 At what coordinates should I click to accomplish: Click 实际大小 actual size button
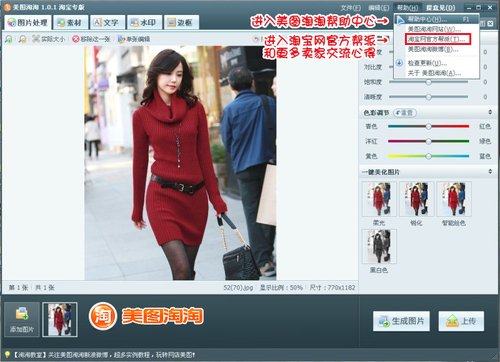[x=49, y=39]
